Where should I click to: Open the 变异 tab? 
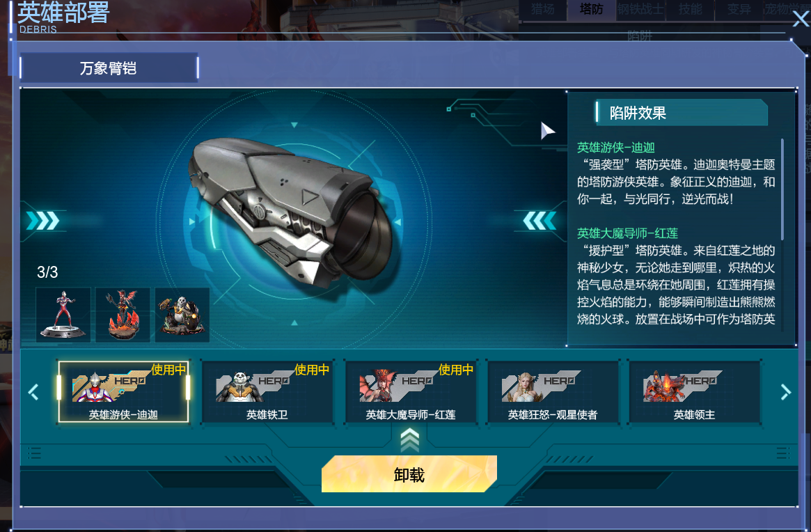coord(739,9)
